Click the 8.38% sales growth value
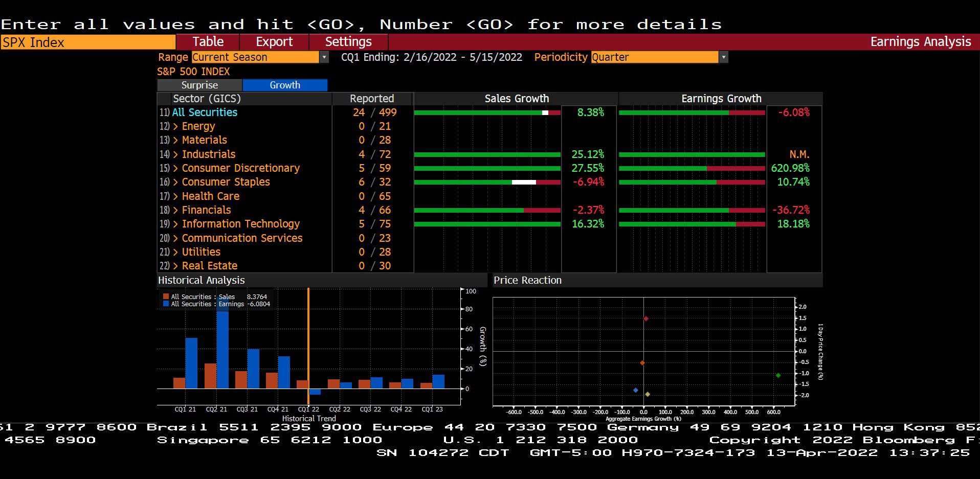Screen dimensions: 980x479 point(591,112)
